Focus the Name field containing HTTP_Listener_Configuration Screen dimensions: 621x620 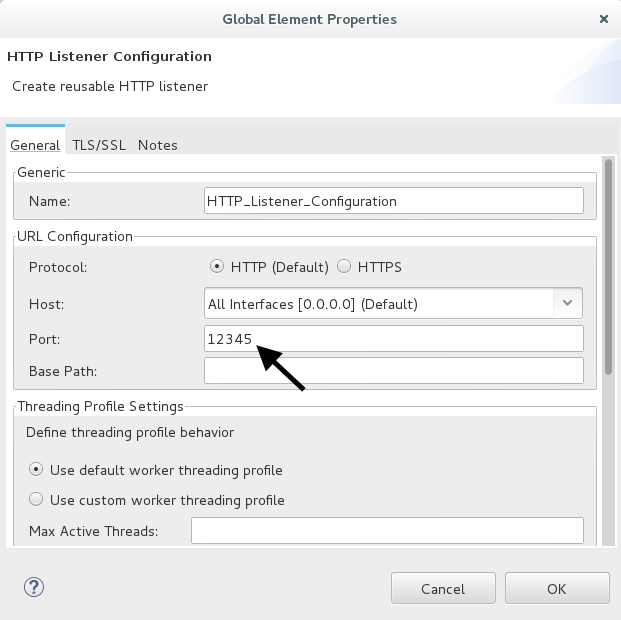[394, 201]
